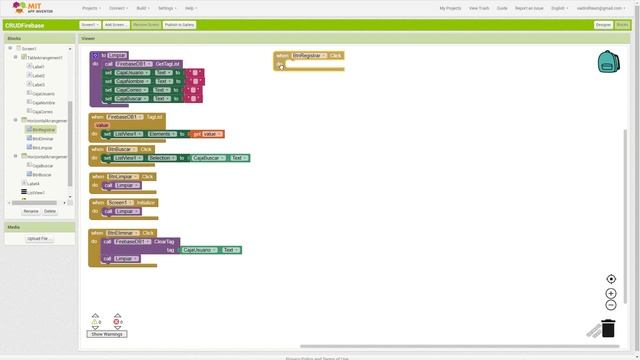
Task: Go to My Projects
Action: click(450, 8)
